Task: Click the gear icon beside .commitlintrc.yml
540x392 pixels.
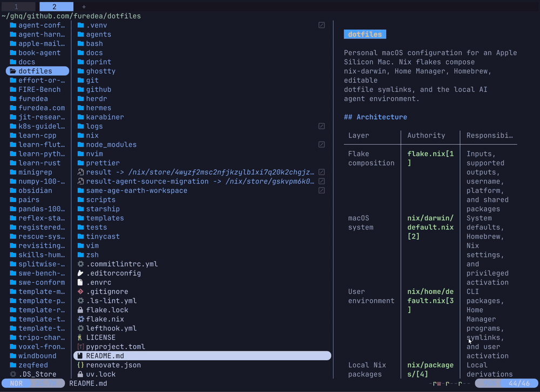Action: click(x=80, y=264)
